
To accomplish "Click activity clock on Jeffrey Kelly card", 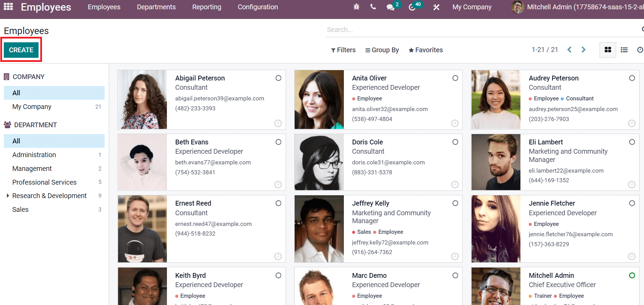I will (x=455, y=256).
